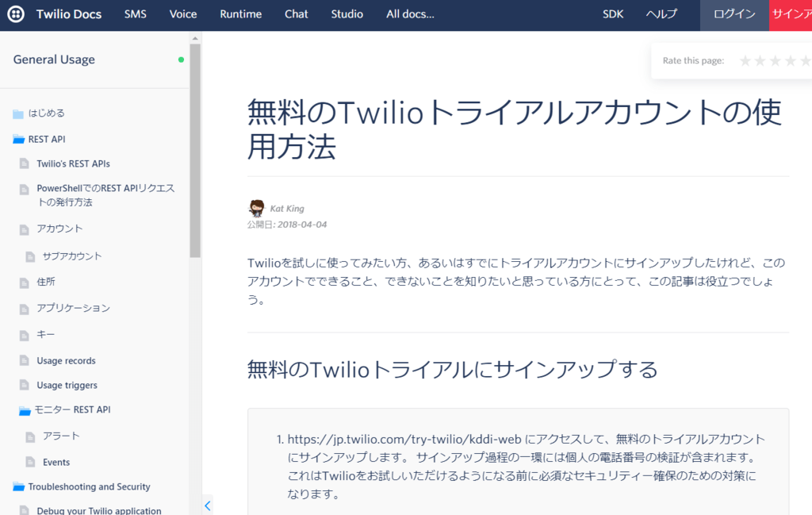Click the document icon beside PowerShellでのREST API
Image resolution: width=812 pixels, height=515 pixels.
pyautogui.click(x=25, y=189)
